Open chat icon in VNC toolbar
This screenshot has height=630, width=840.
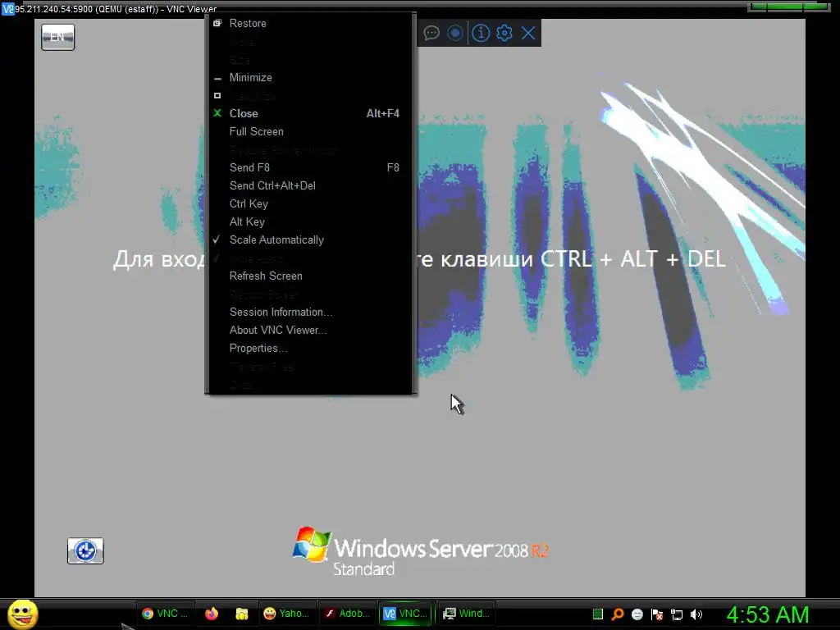[431, 33]
